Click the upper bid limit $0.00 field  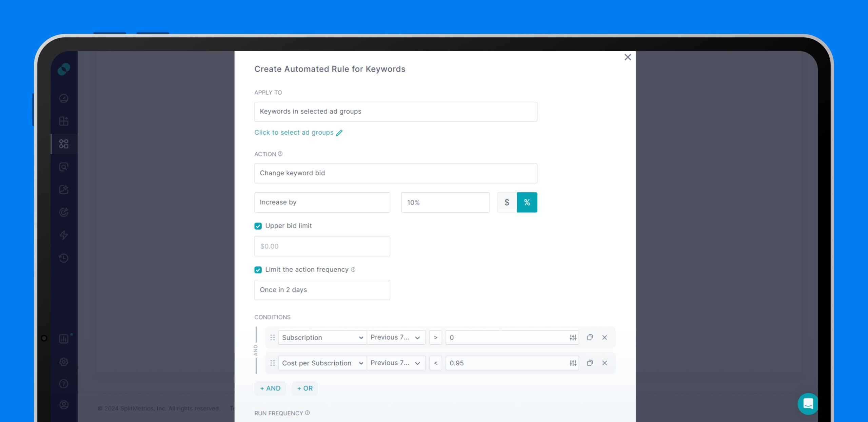(322, 246)
